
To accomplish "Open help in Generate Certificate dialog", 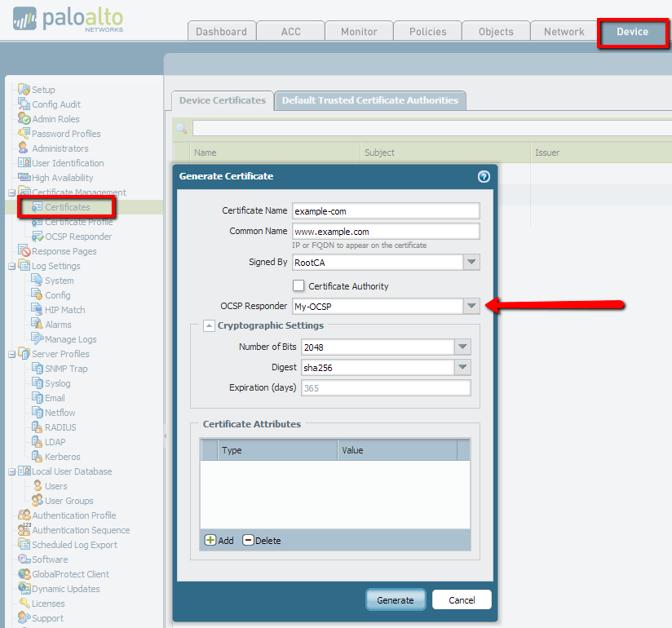I will [x=484, y=177].
